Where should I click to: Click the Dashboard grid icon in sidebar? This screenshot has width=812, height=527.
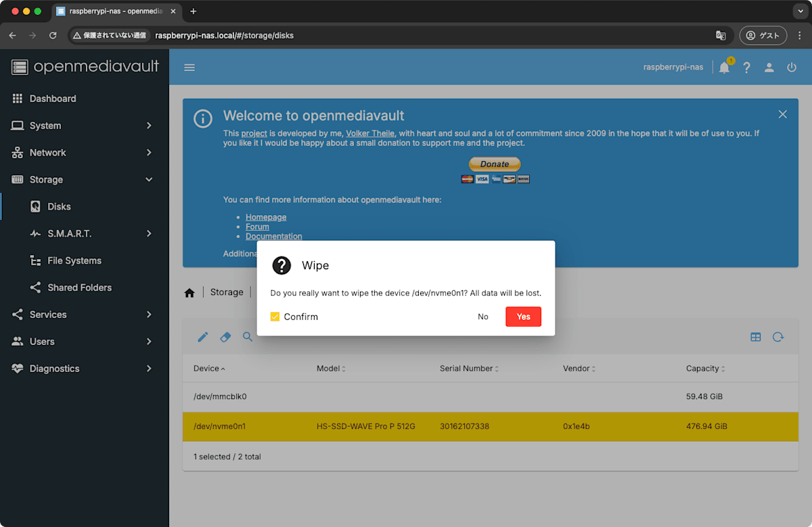tap(18, 99)
